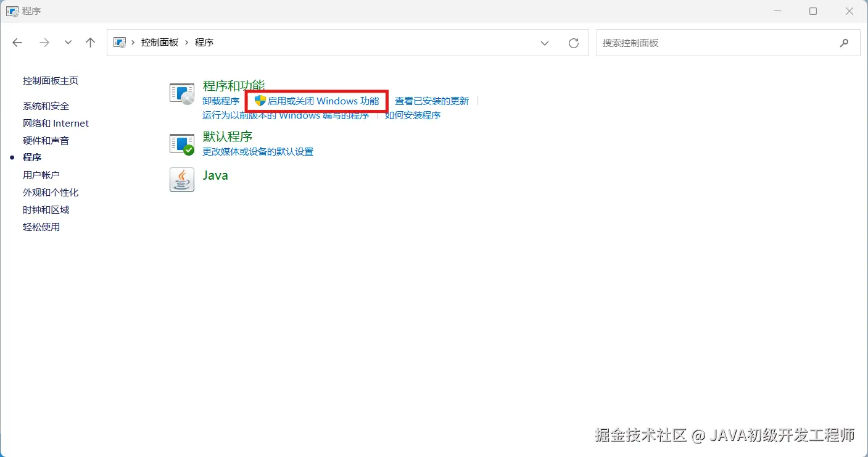
Task: Click the breadcrumb chevron before 控制面板
Action: [x=133, y=43]
